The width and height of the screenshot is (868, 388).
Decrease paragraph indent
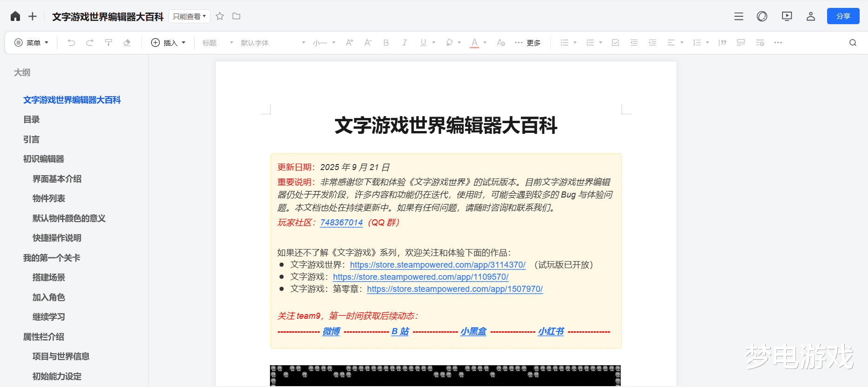coord(634,43)
